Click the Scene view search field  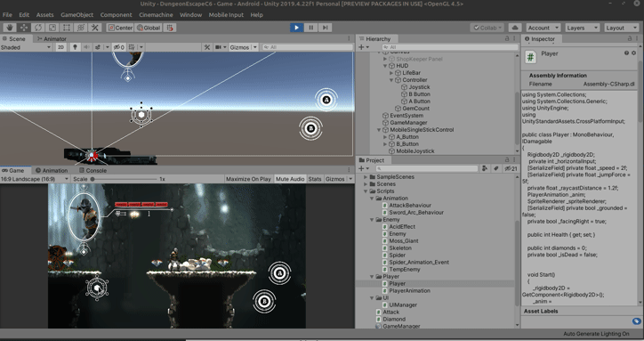(x=308, y=47)
